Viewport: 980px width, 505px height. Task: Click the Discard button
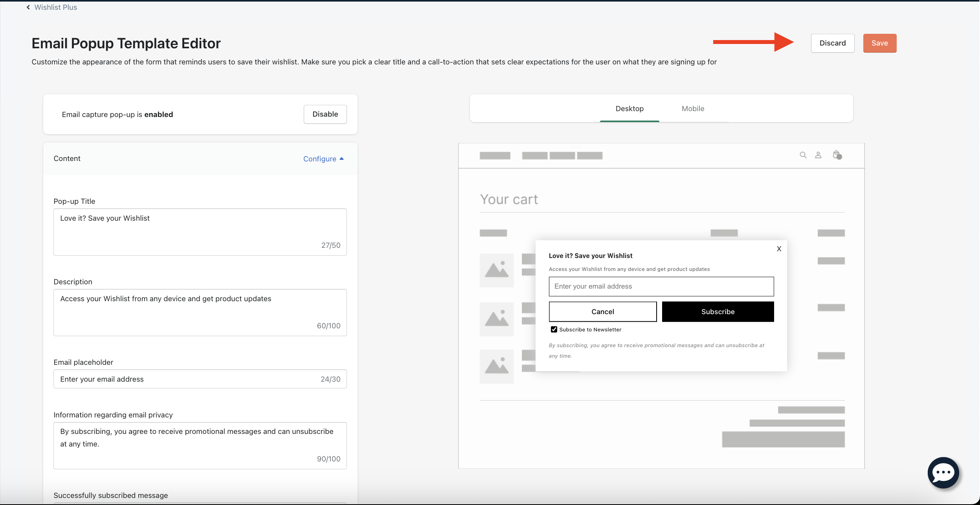pyautogui.click(x=832, y=43)
